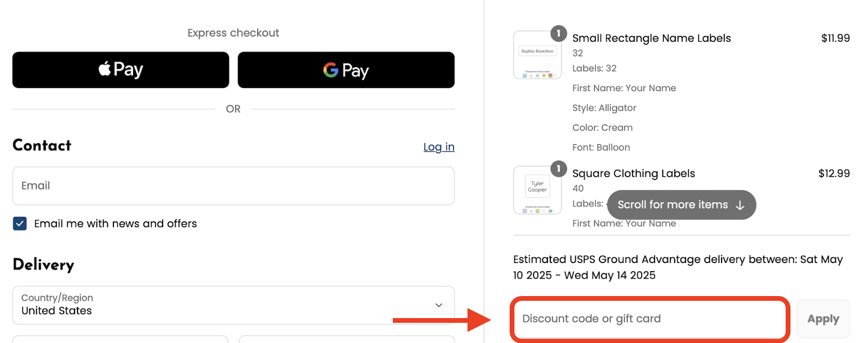Select the Small Rectangle Name Labels title

tap(652, 38)
